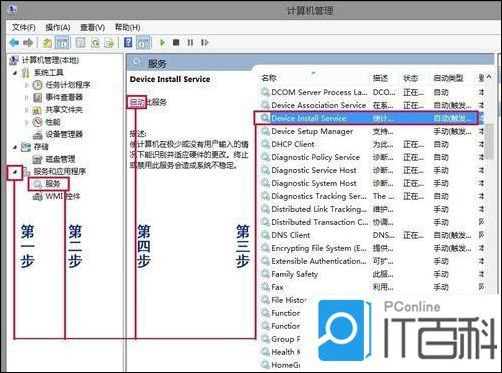Open 文件(F) menu
This screenshot has height=373, width=502.
point(24,27)
